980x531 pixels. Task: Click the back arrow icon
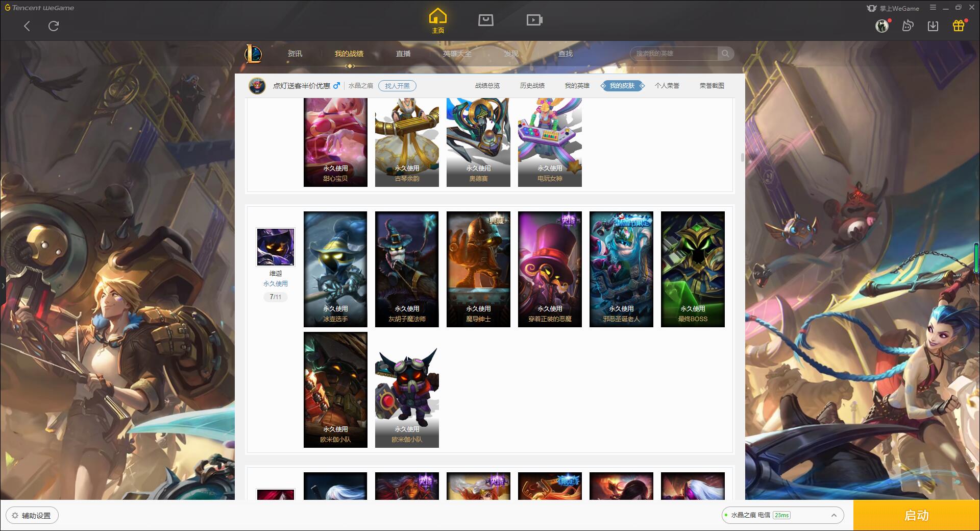click(27, 26)
